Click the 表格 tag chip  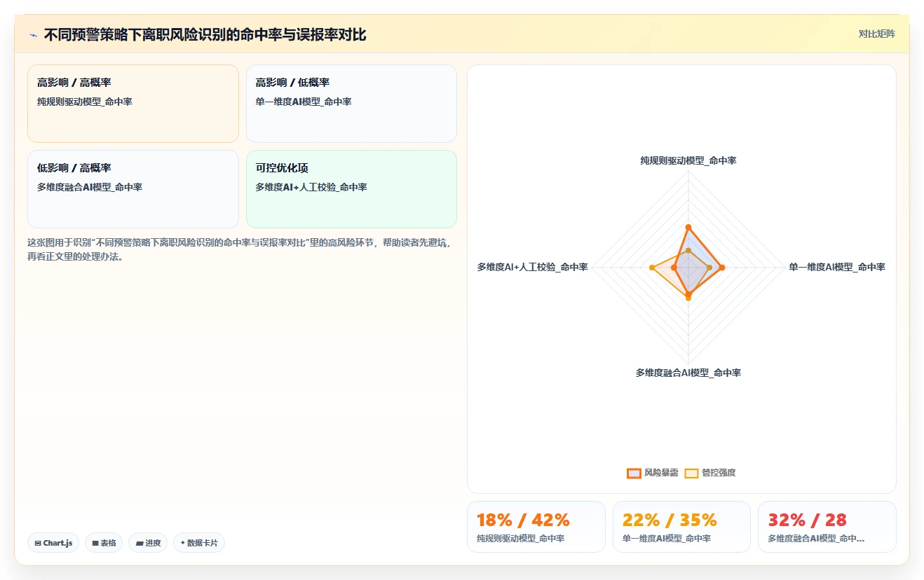click(x=104, y=543)
